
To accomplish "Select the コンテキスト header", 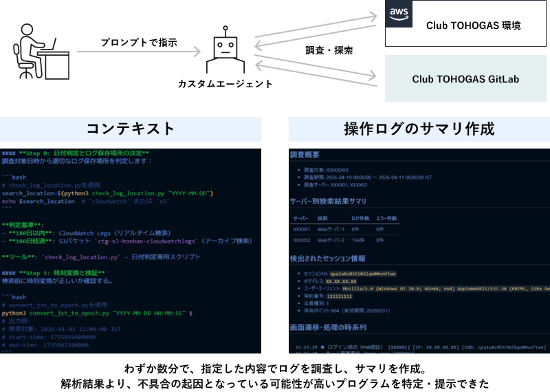I will (x=131, y=129).
